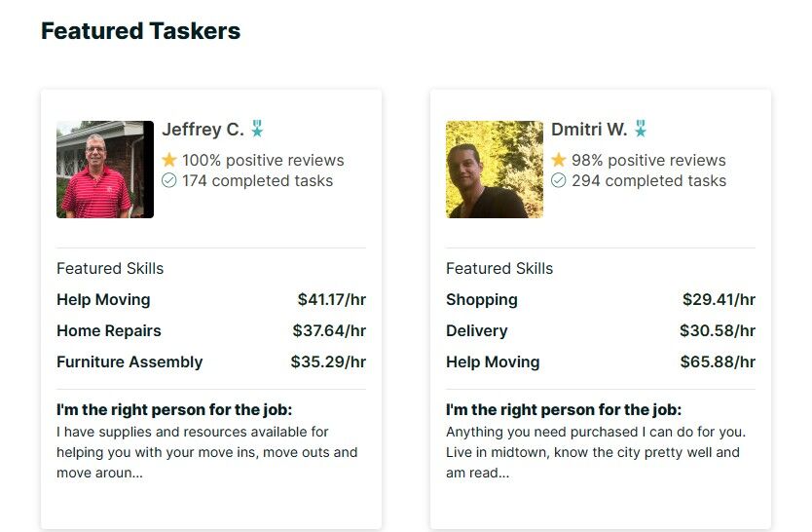Click Dmitri's $29.41/hr Shopping rate
Viewport: 812px width, 532px height.
pyautogui.click(x=719, y=300)
